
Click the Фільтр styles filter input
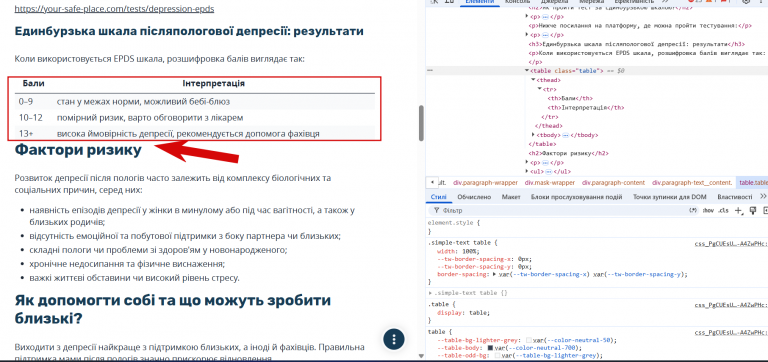(563, 211)
